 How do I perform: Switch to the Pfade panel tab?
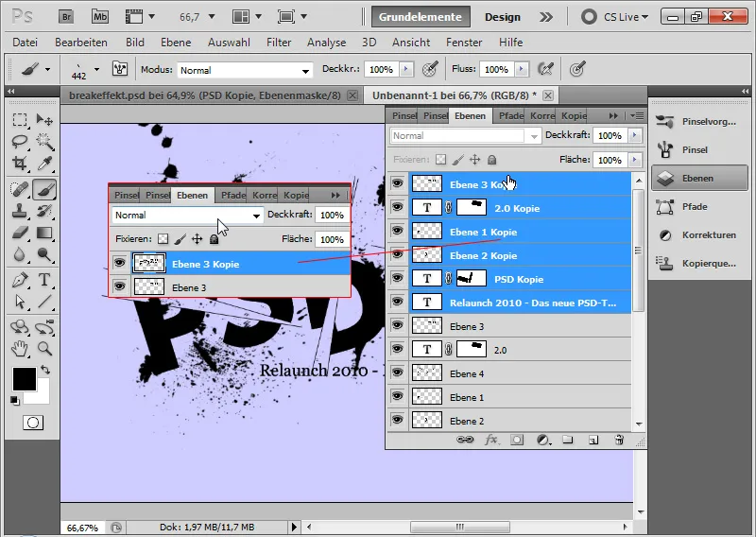point(510,115)
